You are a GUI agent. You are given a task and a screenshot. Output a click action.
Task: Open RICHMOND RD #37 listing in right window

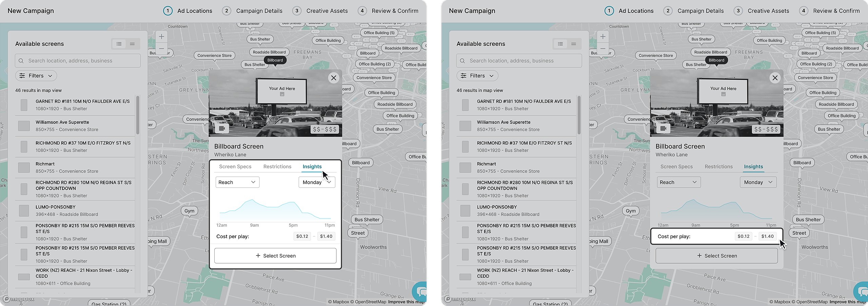point(516,147)
